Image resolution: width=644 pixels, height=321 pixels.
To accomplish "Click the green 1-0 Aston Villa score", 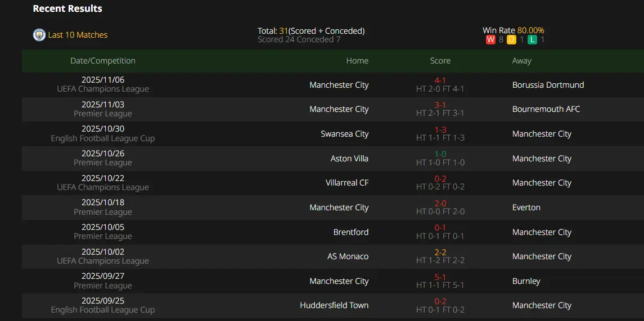I will (440, 154).
